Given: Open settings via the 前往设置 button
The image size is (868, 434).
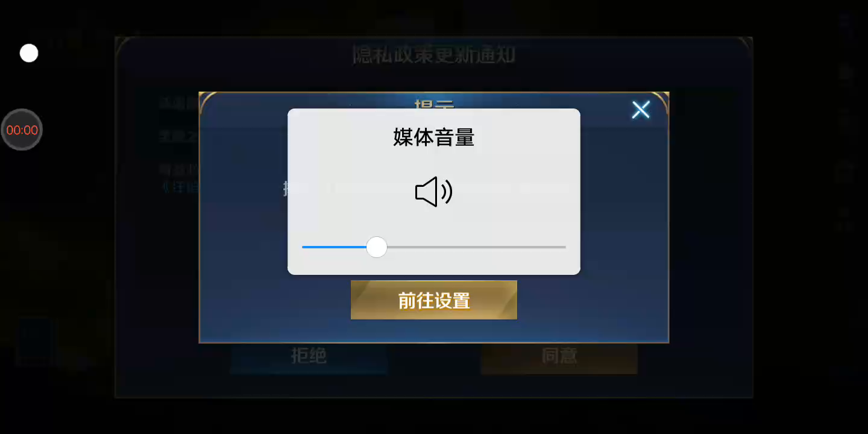Looking at the screenshot, I should tap(434, 300).
